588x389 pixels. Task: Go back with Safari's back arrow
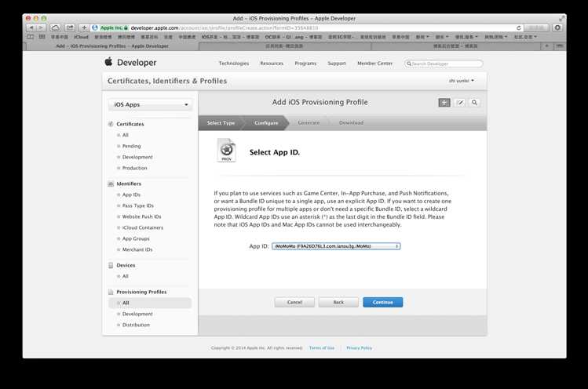31,27
